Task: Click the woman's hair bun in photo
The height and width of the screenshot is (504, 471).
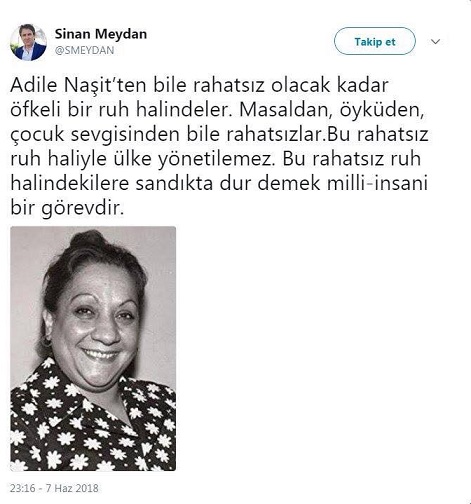Action: pyautogui.click(x=88, y=240)
